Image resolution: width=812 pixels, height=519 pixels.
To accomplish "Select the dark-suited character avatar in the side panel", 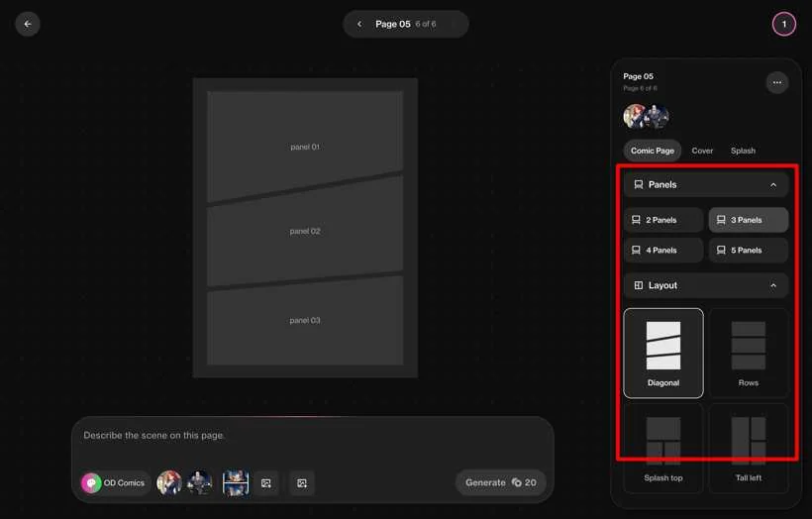I will click(658, 116).
